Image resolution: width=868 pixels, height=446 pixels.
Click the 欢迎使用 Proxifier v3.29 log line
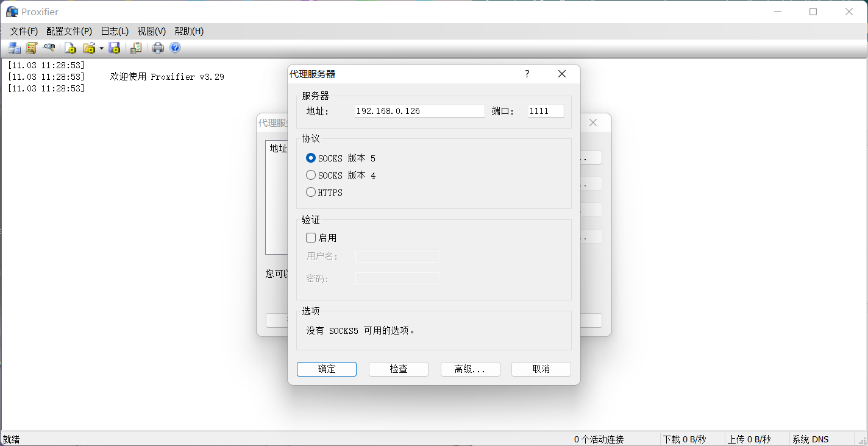167,77
